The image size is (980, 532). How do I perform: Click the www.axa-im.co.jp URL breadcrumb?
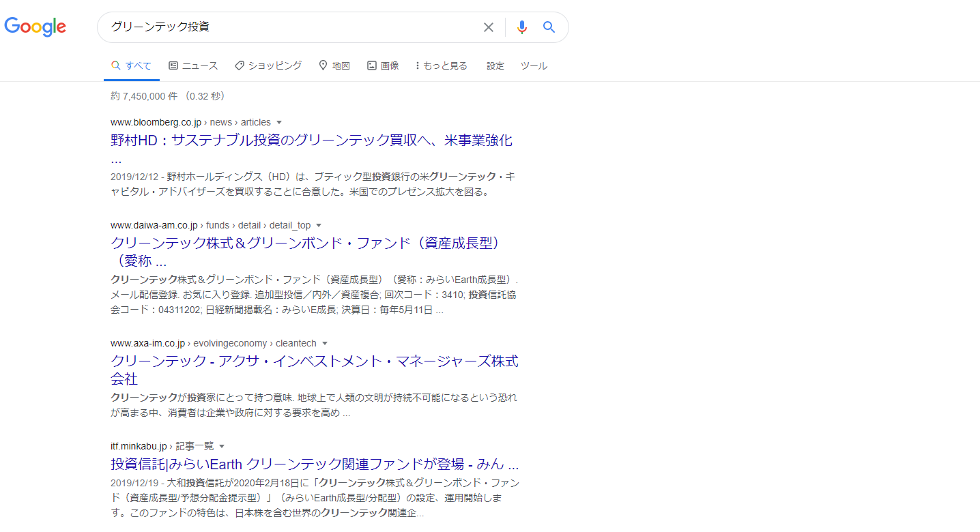pyautogui.click(x=214, y=343)
